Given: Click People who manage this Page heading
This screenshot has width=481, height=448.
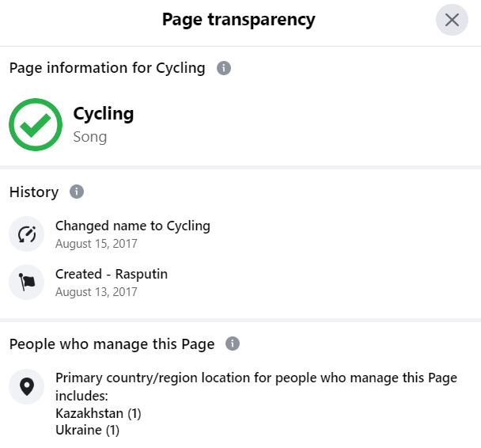Looking at the screenshot, I should click(x=112, y=344).
